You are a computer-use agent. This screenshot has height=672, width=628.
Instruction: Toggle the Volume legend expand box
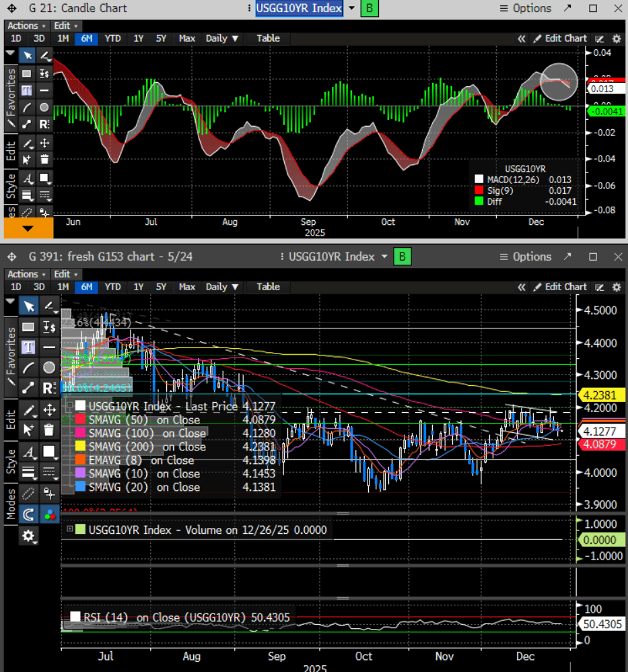tap(69, 530)
